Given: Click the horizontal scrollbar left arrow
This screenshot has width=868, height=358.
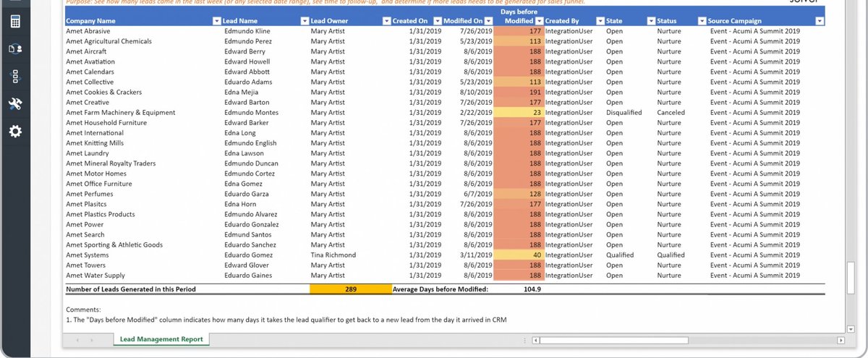Looking at the screenshot, I should coord(535,339).
